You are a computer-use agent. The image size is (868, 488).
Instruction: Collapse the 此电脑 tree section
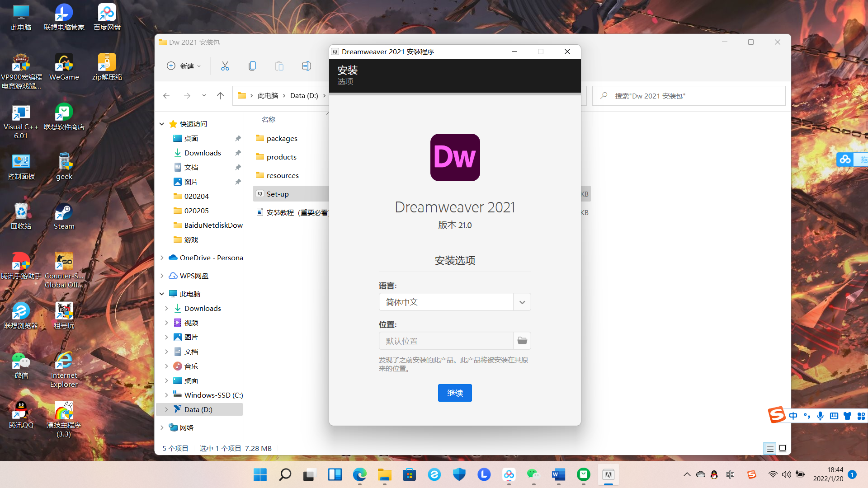pyautogui.click(x=162, y=293)
